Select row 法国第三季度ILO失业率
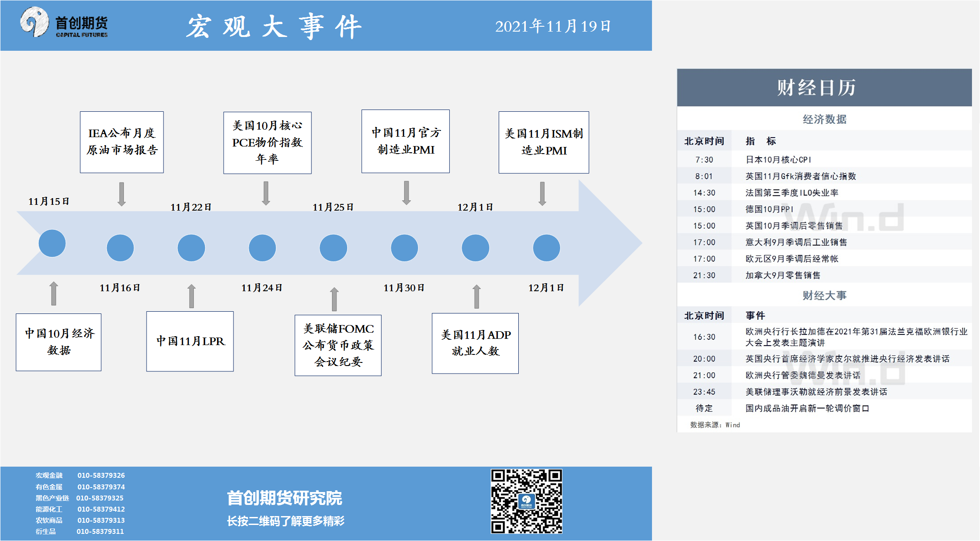 point(824,192)
